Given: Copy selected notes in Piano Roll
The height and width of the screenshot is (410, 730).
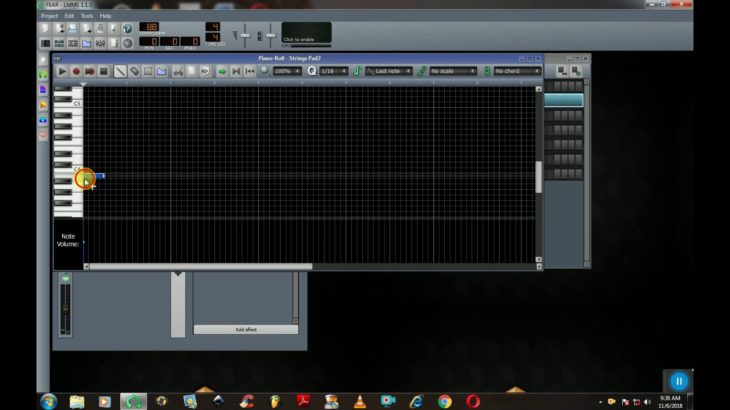Looking at the screenshot, I should [x=191, y=71].
